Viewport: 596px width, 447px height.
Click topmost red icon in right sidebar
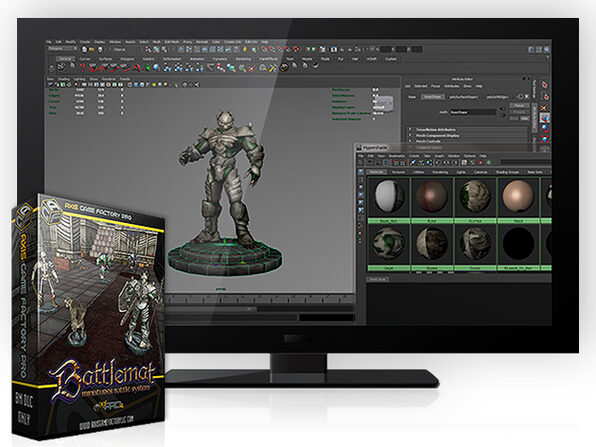pyautogui.click(x=545, y=86)
